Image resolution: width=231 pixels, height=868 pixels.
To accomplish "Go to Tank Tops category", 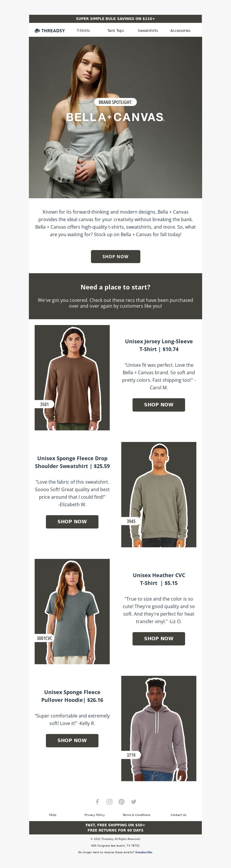I will tap(115, 31).
